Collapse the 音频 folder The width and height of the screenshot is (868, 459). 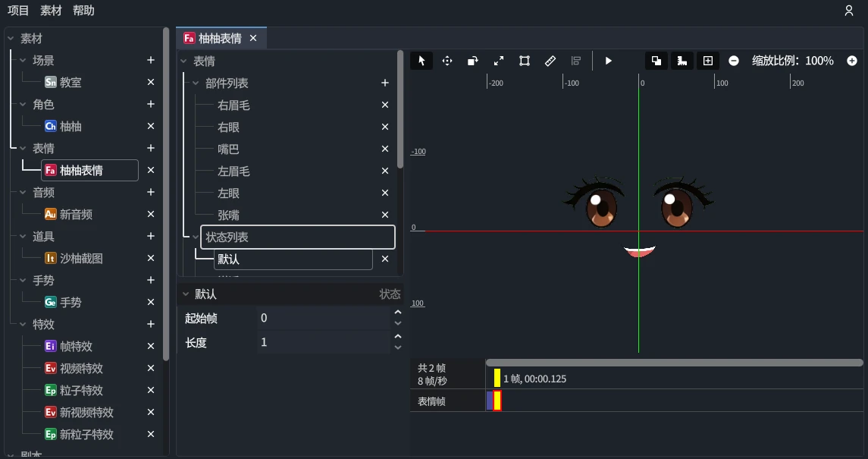point(23,192)
